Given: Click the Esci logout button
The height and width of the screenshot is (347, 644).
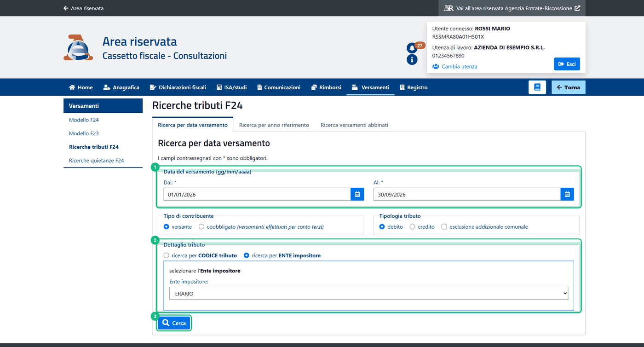Looking at the screenshot, I should pos(567,64).
